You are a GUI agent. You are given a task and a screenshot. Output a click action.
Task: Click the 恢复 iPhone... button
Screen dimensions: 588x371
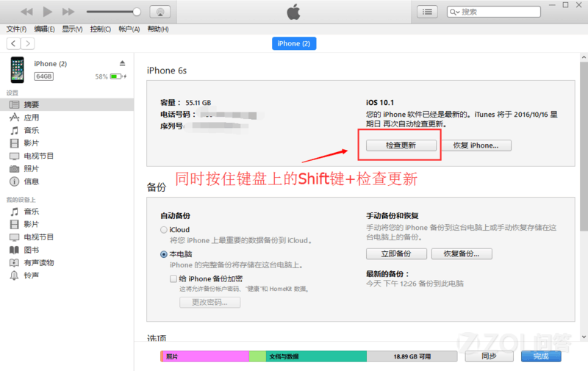coord(476,145)
